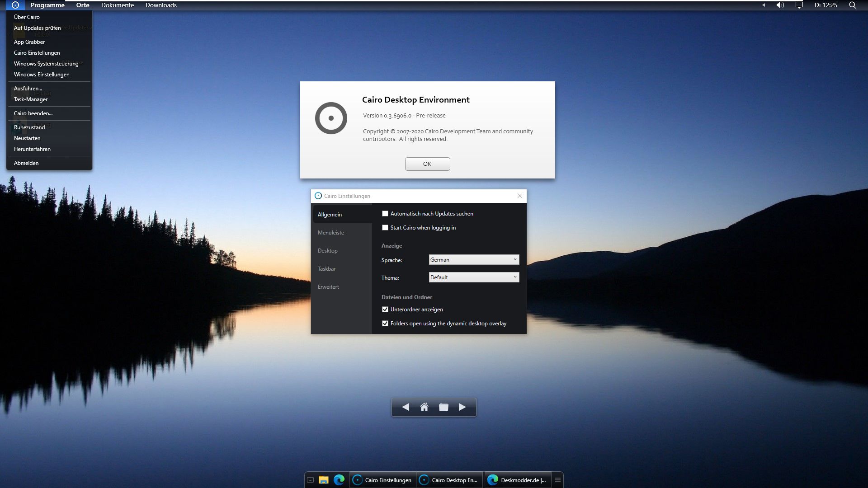Open Windows Systemsteuerung
The height and width of the screenshot is (488, 868).
pos(49,63)
